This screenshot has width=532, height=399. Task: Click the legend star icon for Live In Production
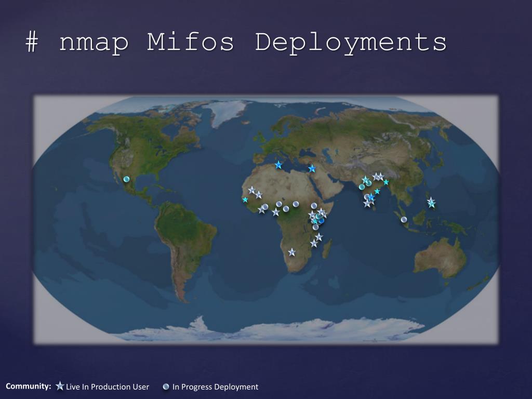(x=60, y=386)
